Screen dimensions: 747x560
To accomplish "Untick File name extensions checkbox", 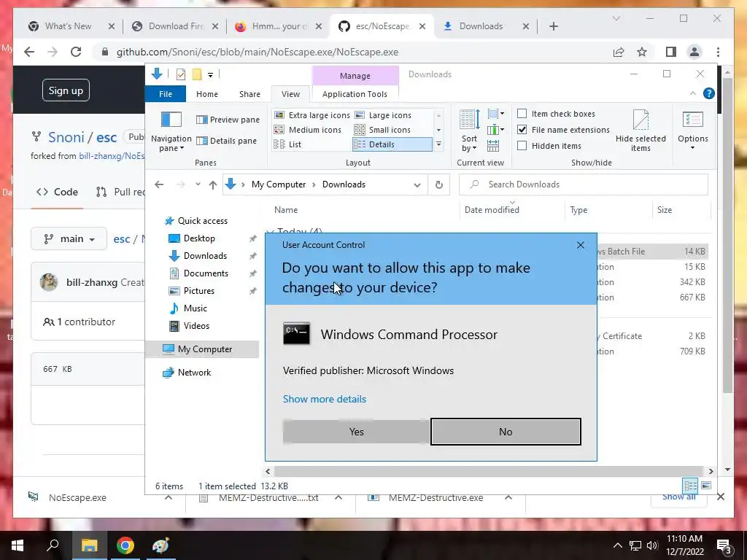I will point(522,130).
